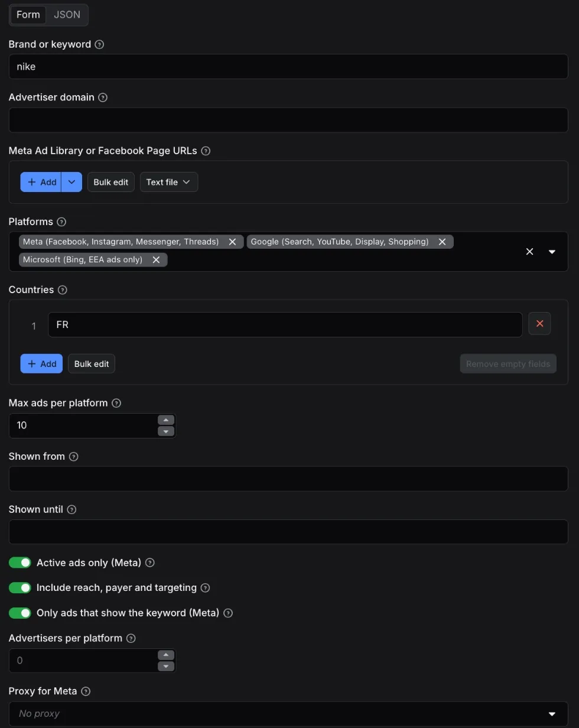The image size is (579, 728).
Task: Open help icon for Max ads per platform
Action: (116, 403)
